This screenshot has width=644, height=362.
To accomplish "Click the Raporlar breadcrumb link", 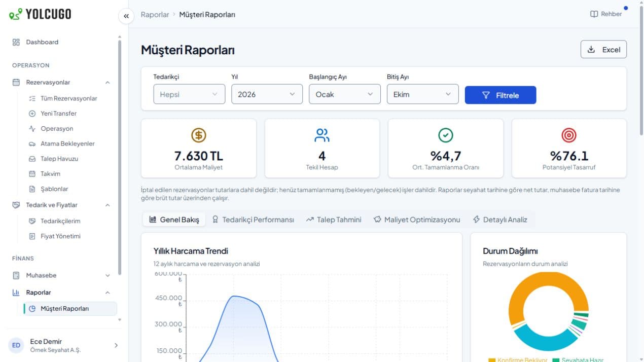I will 155,15.
